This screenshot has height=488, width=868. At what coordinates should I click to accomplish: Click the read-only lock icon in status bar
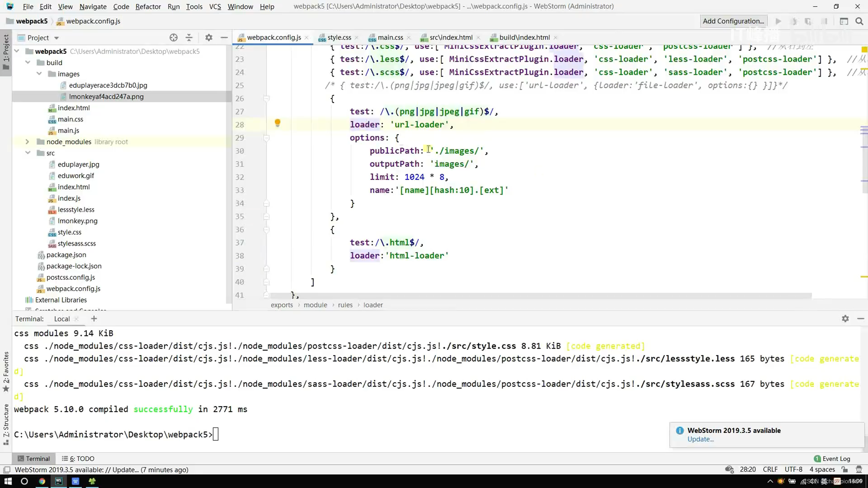(844, 469)
